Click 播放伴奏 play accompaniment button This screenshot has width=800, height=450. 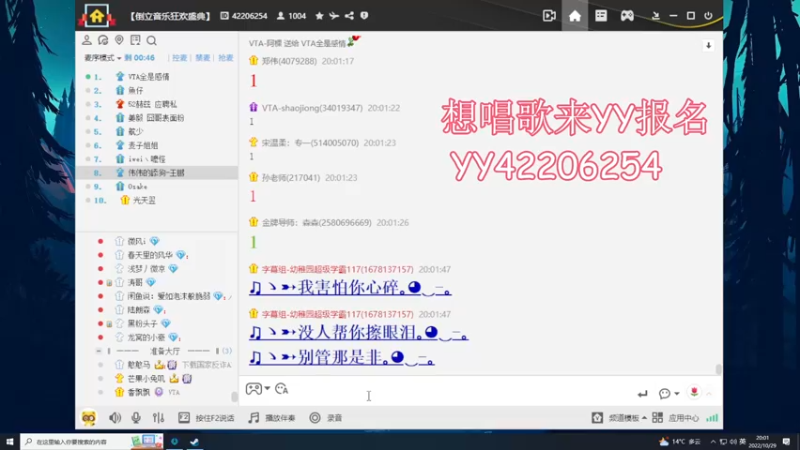click(x=272, y=418)
